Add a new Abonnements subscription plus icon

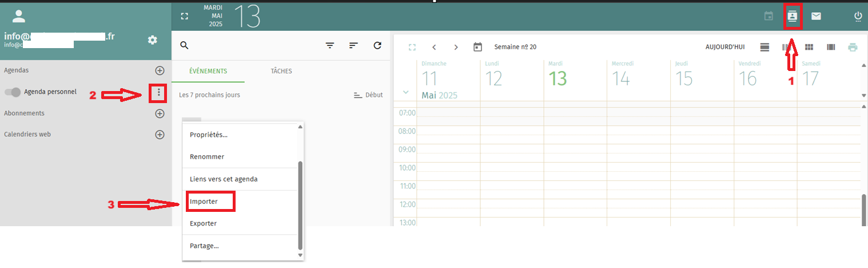[x=160, y=113]
